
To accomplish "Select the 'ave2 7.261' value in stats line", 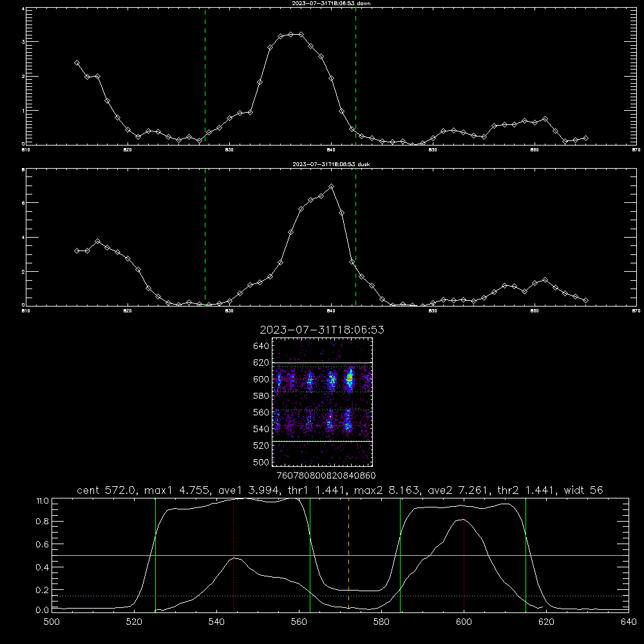I will point(459,490).
